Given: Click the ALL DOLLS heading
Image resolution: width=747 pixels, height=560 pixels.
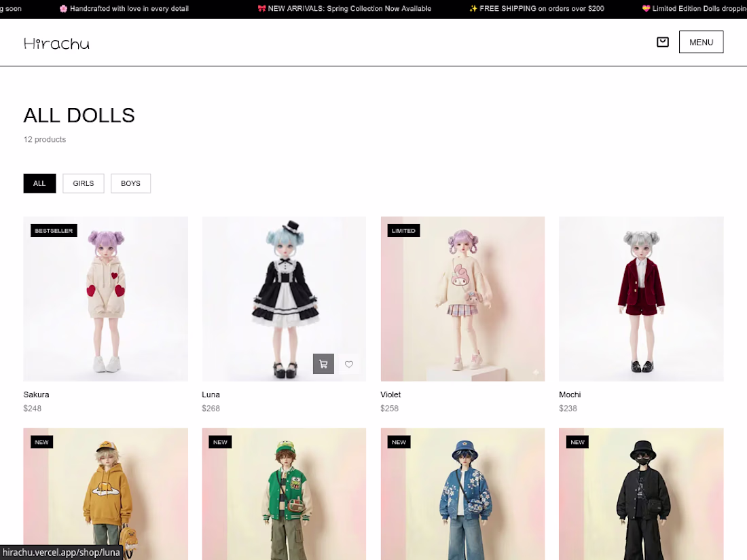Looking at the screenshot, I should point(79,115).
